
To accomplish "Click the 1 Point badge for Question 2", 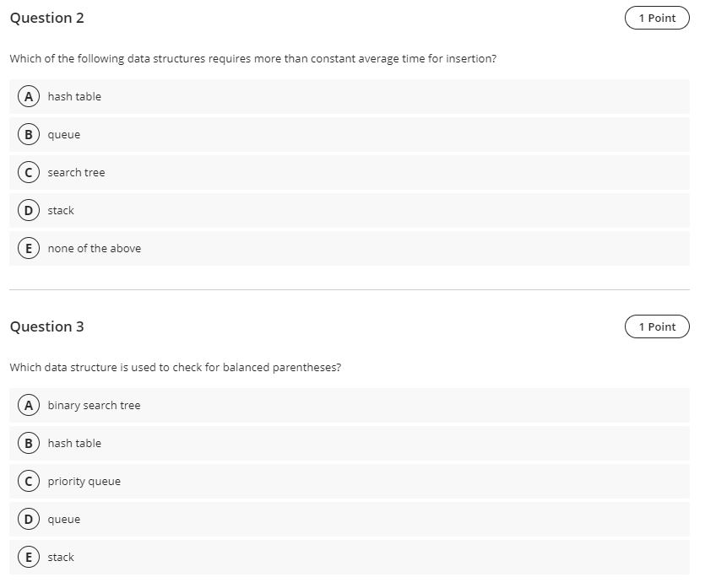I will point(656,17).
